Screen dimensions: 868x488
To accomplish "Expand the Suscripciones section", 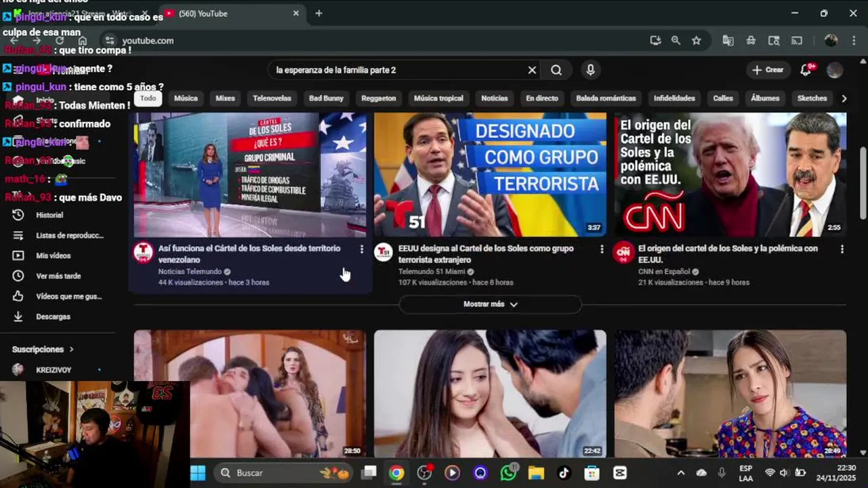I will [43, 350].
